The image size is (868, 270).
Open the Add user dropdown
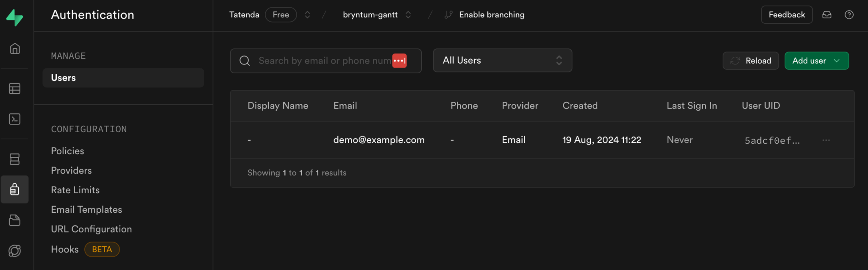[816, 61]
